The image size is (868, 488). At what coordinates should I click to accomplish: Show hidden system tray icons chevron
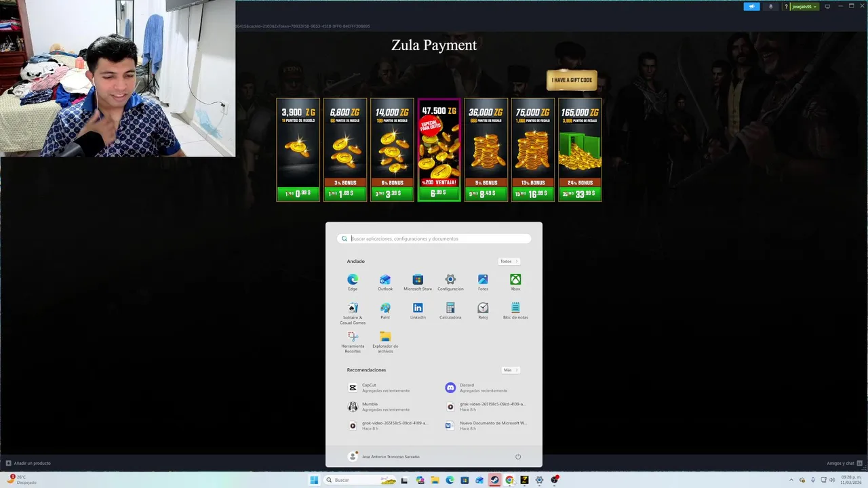pos(791,480)
